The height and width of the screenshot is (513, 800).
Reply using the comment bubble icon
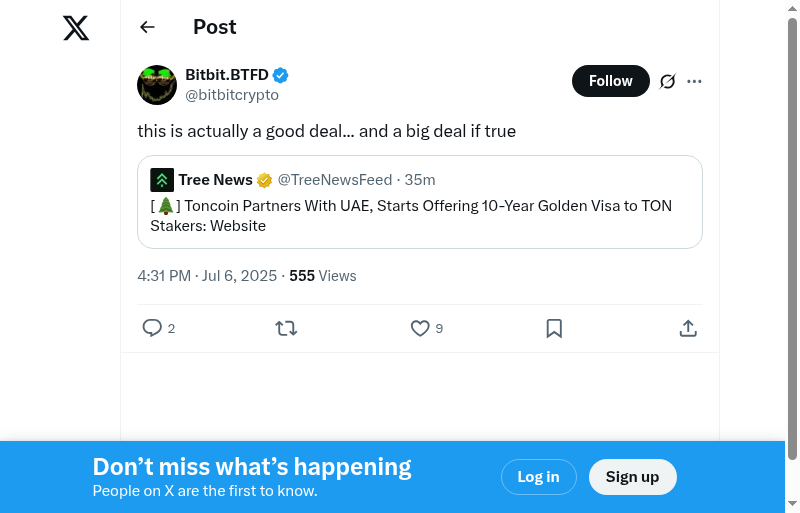(x=152, y=328)
